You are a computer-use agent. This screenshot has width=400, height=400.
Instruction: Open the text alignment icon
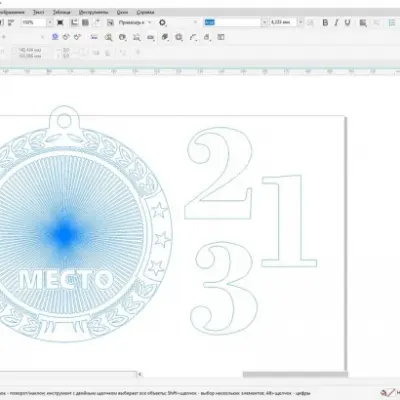click(363, 23)
